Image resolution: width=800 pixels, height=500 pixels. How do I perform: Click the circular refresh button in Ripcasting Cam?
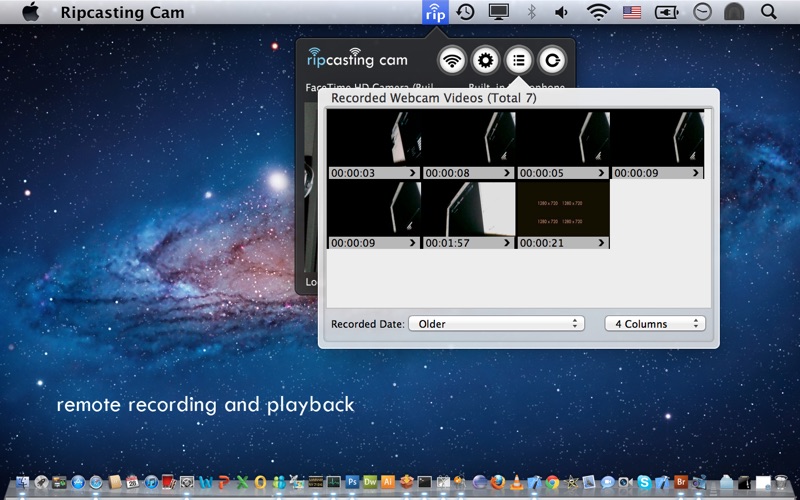552,60
